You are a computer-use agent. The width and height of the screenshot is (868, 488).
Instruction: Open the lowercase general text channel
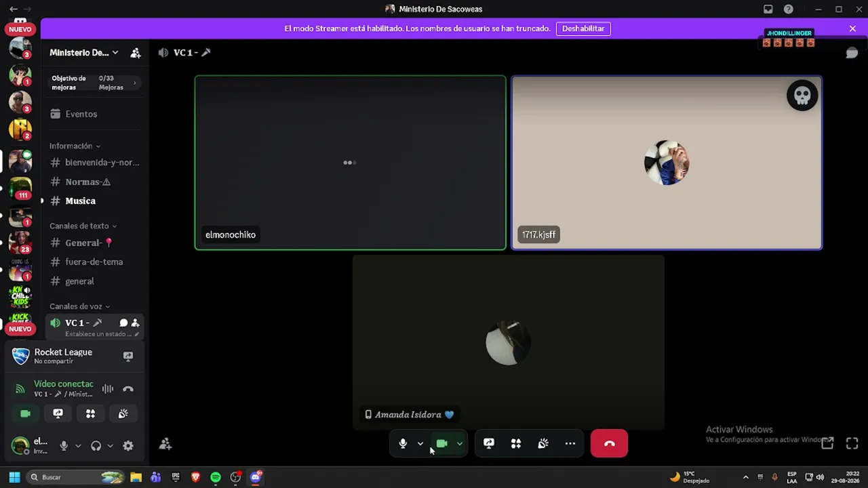[x=95, y=281]
